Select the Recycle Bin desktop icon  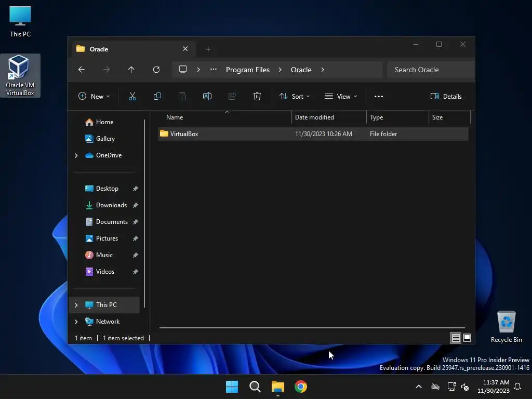[506, 327]
